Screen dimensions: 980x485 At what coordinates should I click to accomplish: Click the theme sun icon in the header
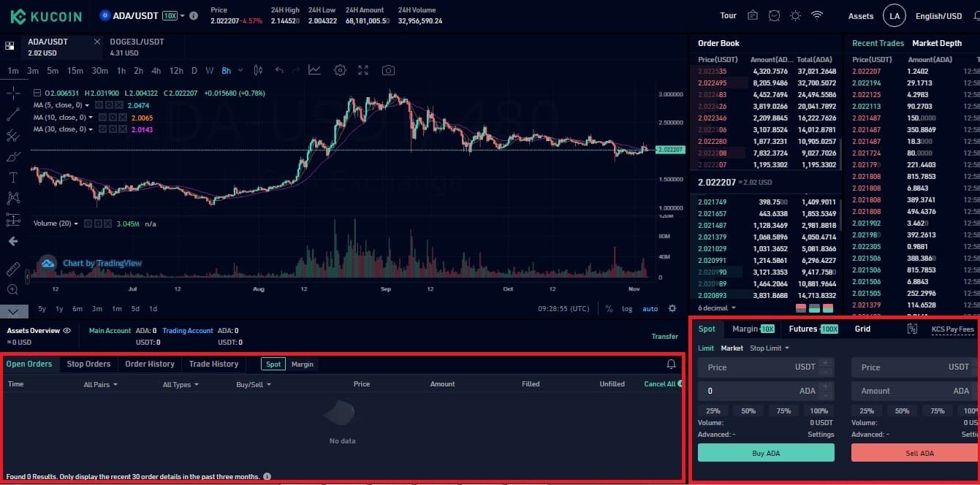(x=795, y=15)
